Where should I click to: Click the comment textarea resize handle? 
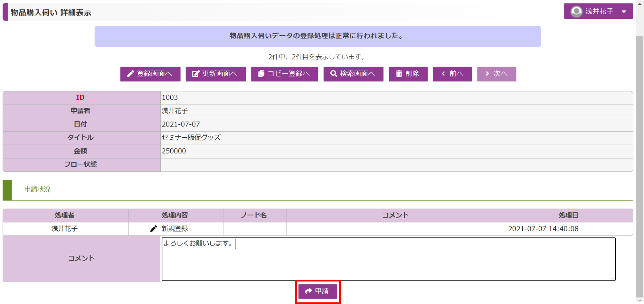(613, 277)
